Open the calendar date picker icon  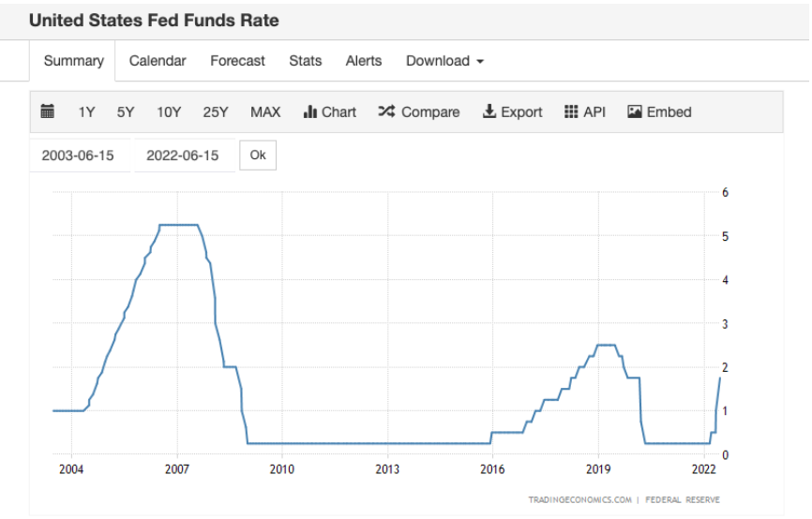tap(48, 111)
